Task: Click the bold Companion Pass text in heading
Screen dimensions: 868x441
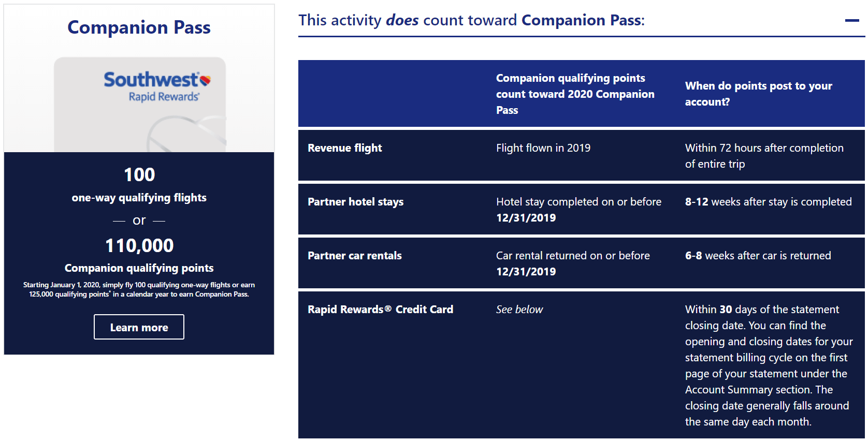Action: (x=581, y=20)
